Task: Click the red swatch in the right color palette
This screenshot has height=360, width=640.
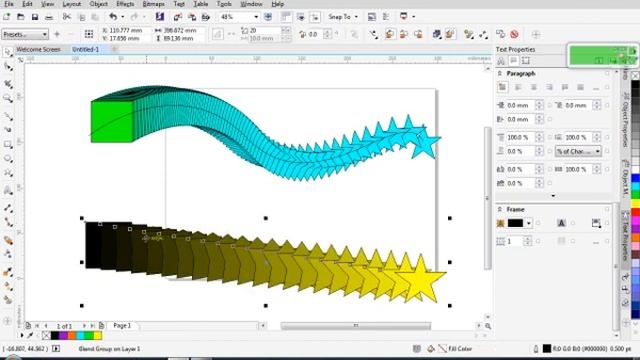Action: coord(635,212)
